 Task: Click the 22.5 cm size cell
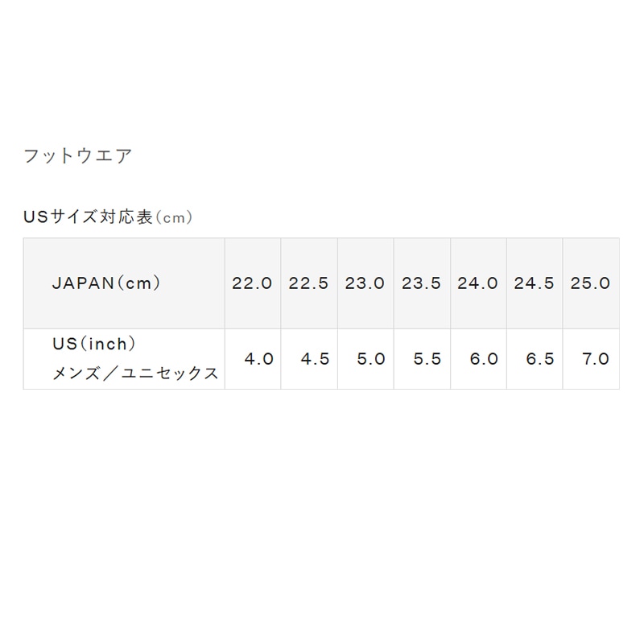(309, 283)
